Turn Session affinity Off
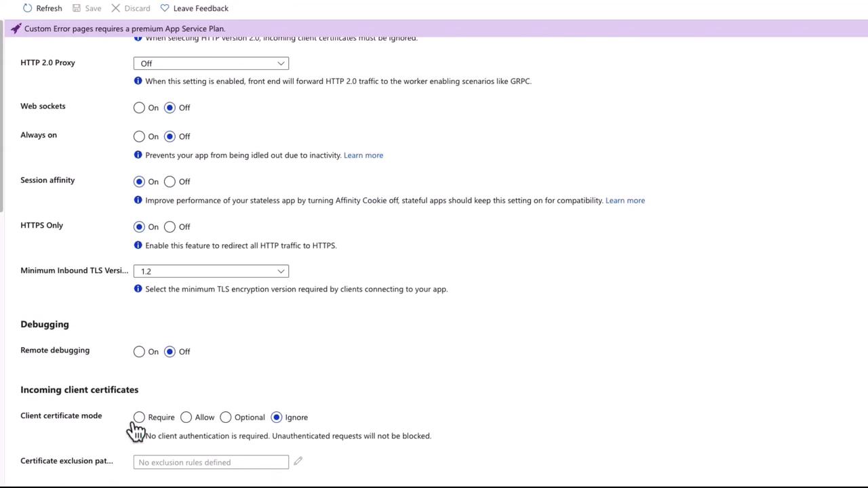The width and height of the screenshot is (868, 488). point(170,182)
